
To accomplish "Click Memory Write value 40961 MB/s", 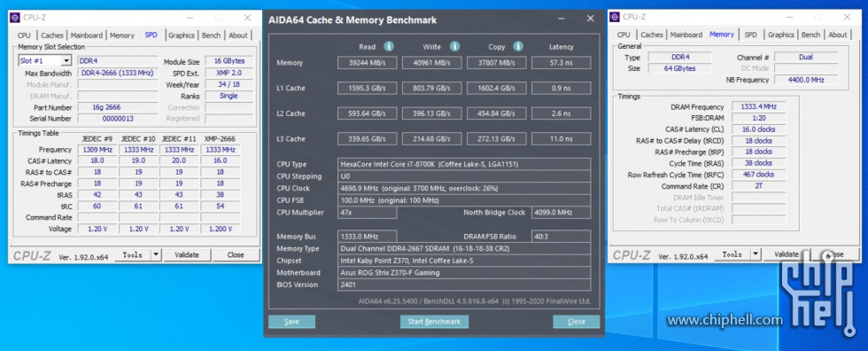I will (432, 63).
